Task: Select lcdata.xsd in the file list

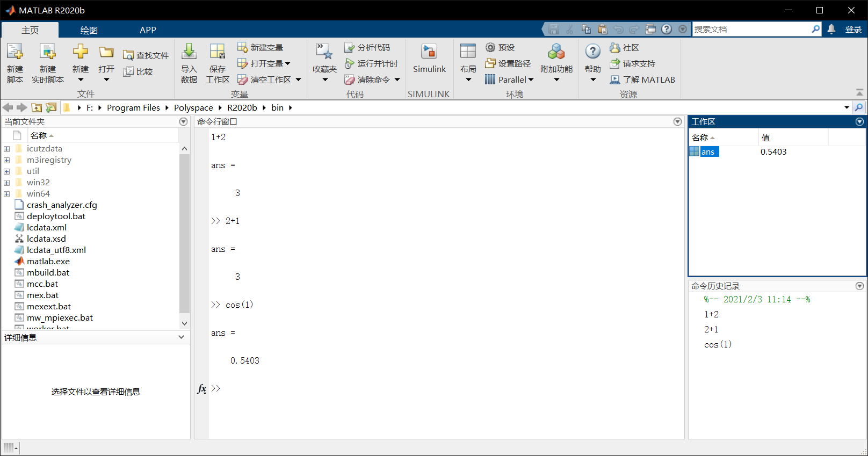Action: pyautogui.click(x=46, y=239)
